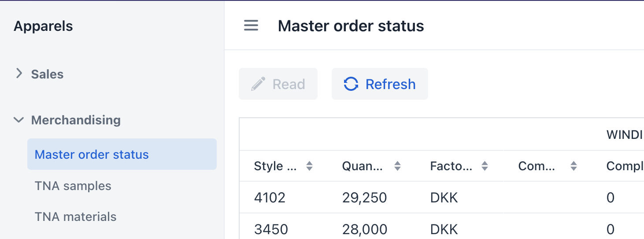Click the Apparels app title
This screenshot has height=239, width=644.
43,26
